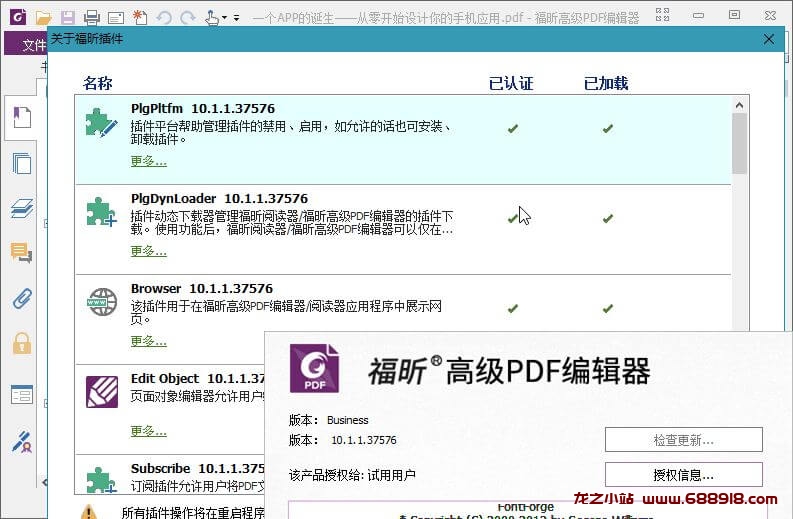The height and width of the screenshot is (519, 793).
Task: Click the hand touch mode icon
Action: click(211, 18)
